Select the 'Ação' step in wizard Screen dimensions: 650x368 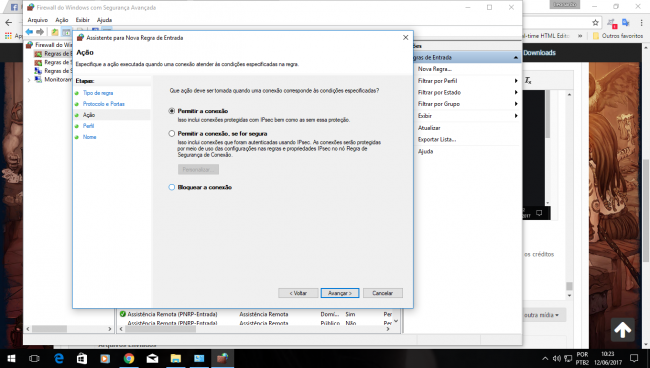(89, 115)
